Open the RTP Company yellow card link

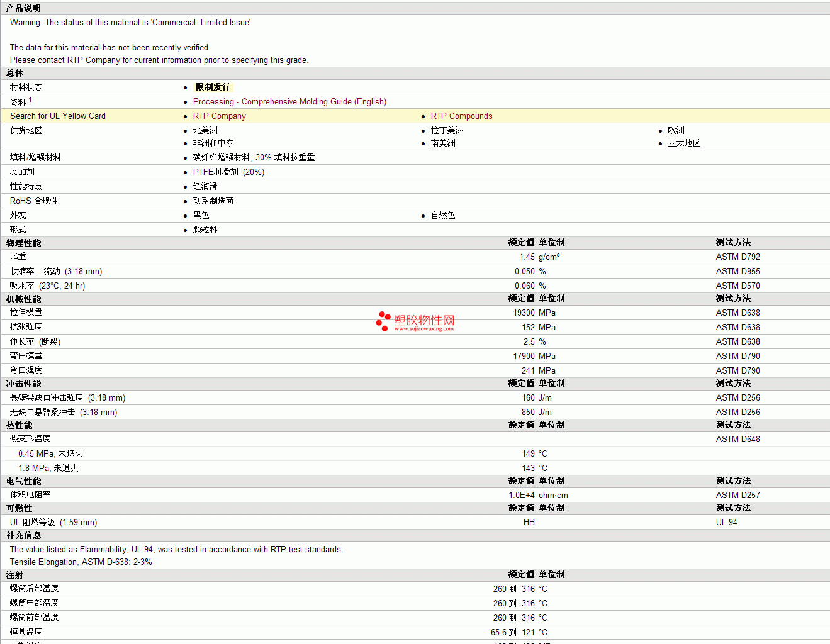coord(219,116)
